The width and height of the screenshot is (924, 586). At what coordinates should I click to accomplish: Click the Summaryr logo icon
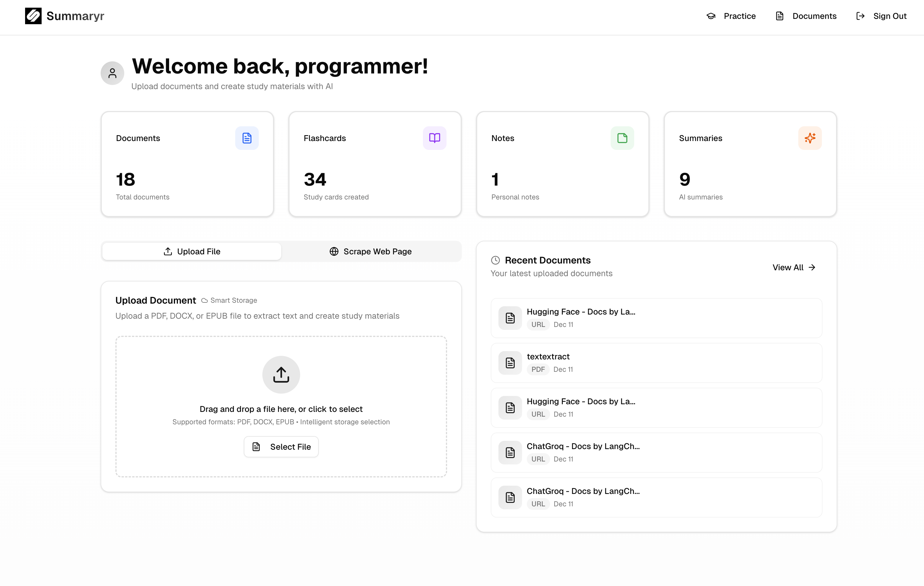33,16
